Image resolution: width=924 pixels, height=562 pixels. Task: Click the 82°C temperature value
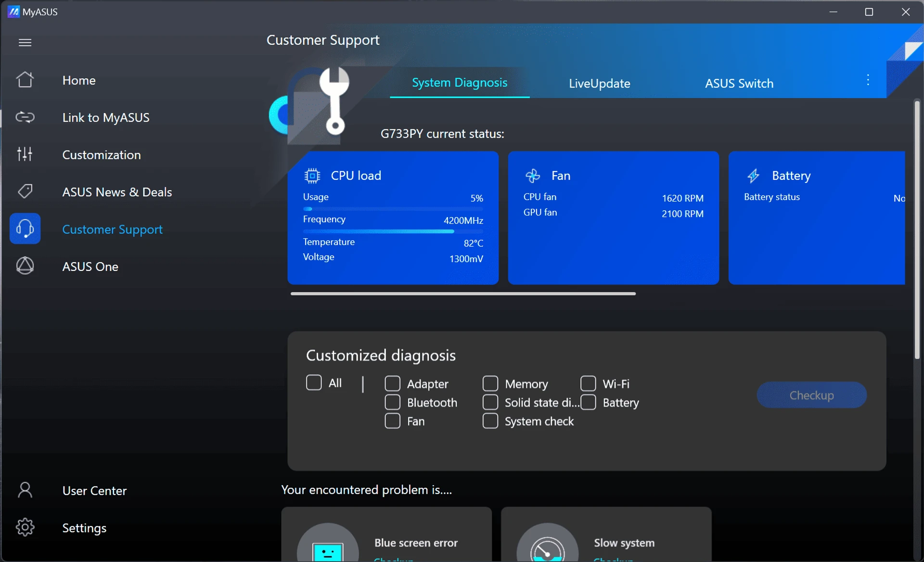473,243
